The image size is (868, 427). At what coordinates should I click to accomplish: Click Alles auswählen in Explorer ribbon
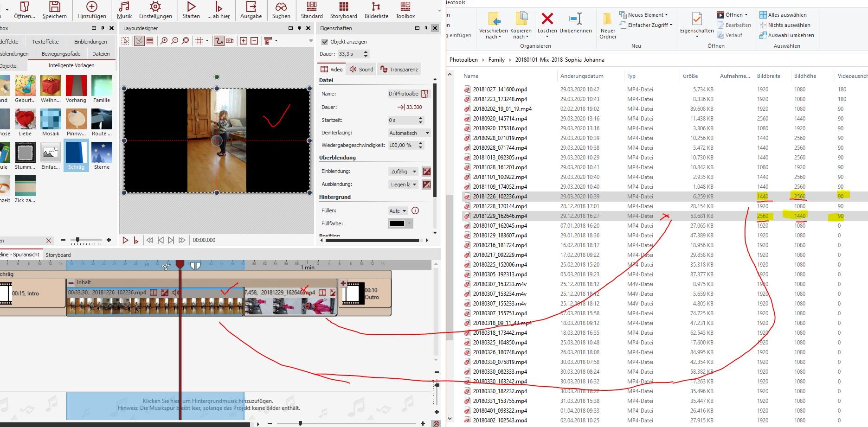tap(783, 15)
